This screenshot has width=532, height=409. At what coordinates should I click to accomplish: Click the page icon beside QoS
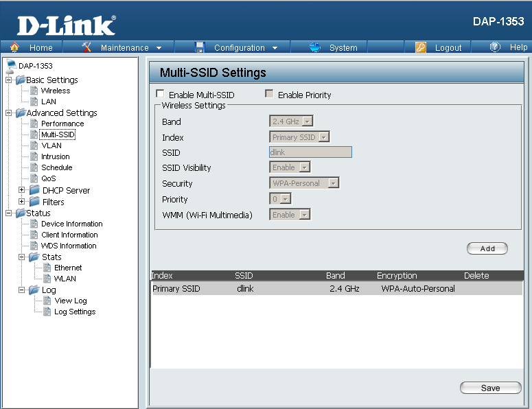tap(34, 178)
